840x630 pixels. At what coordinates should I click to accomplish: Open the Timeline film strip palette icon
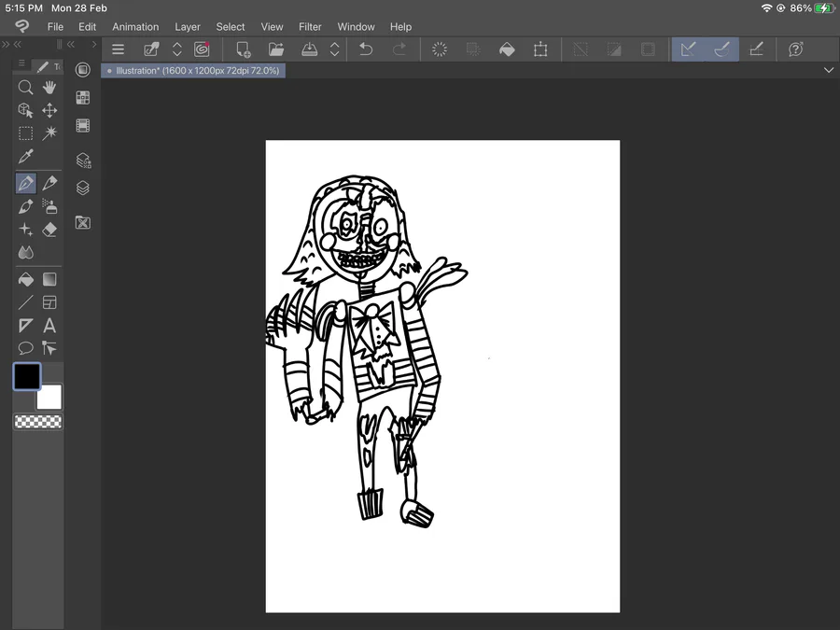82,126
